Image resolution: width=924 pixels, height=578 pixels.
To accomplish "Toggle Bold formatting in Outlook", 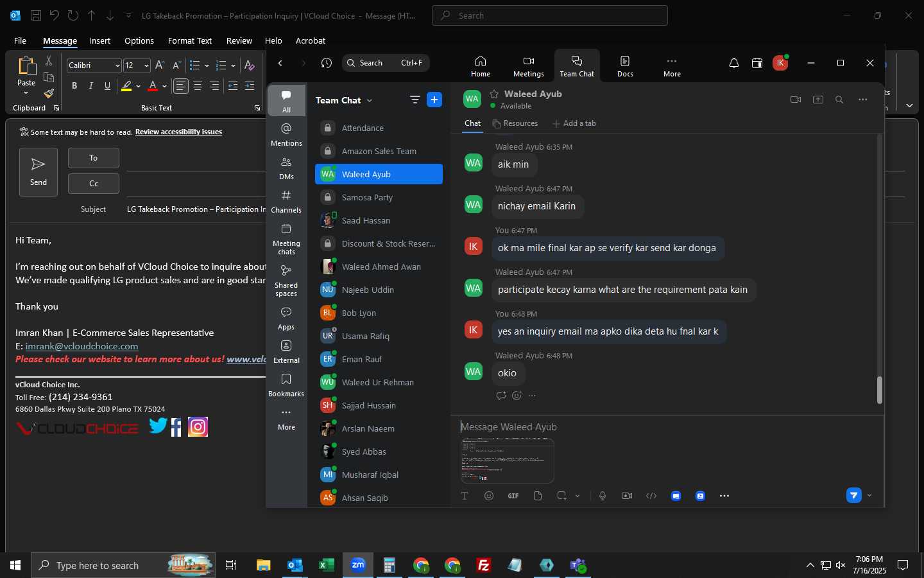I will point(74,86).
